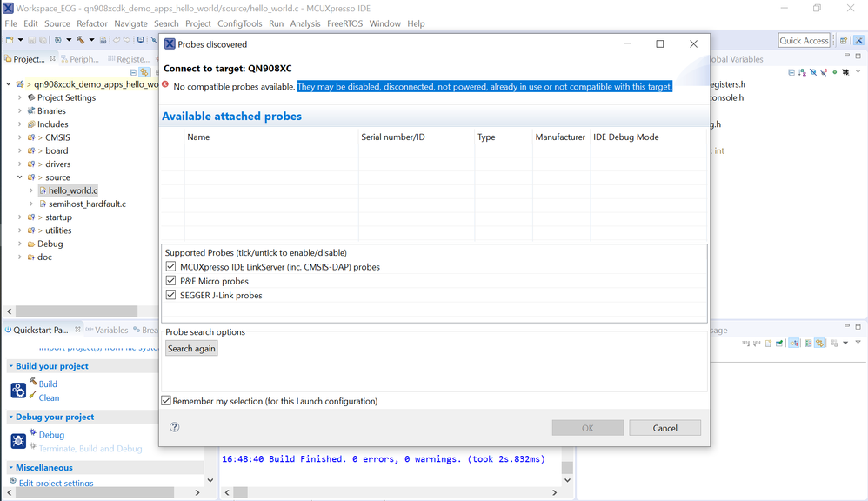The height and width of the screenshot is (501, 868).
Task: Untick MCUXpresso IDE LinkServer probes checkbox
Action: point(170,266)
